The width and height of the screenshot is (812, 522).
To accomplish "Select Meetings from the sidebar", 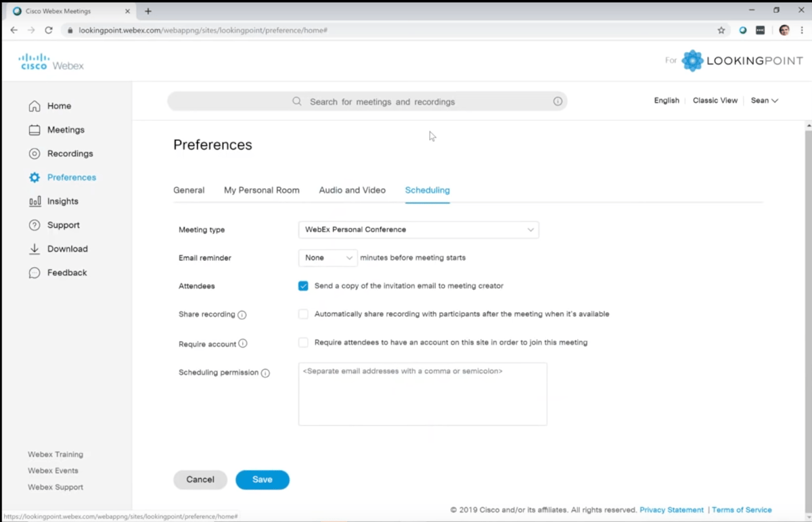I will (66, 129).
